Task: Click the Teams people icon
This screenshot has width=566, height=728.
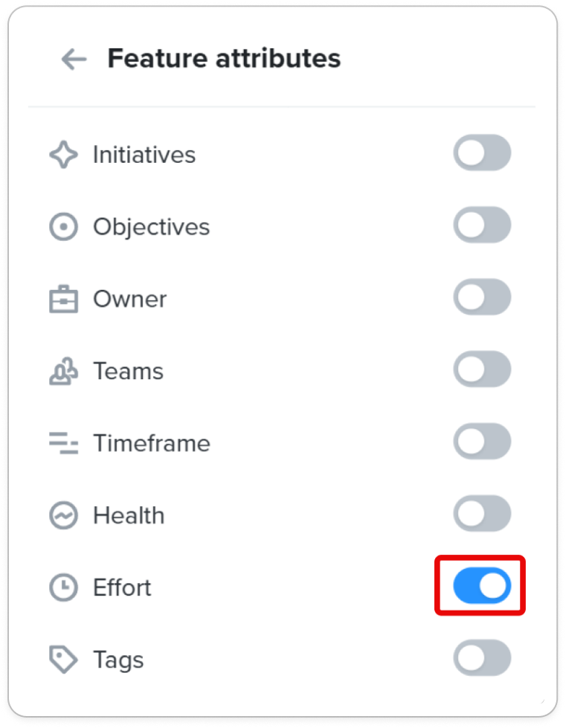Action: point(64,371)
